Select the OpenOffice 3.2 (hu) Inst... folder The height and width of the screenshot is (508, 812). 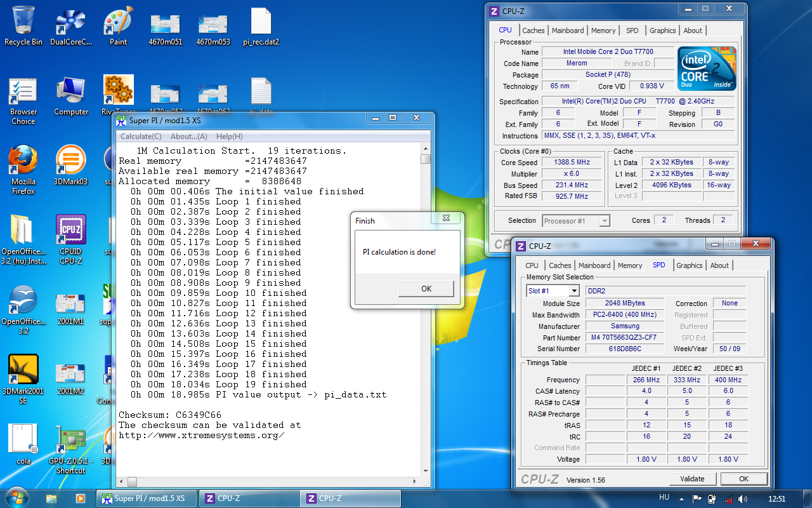23,239
